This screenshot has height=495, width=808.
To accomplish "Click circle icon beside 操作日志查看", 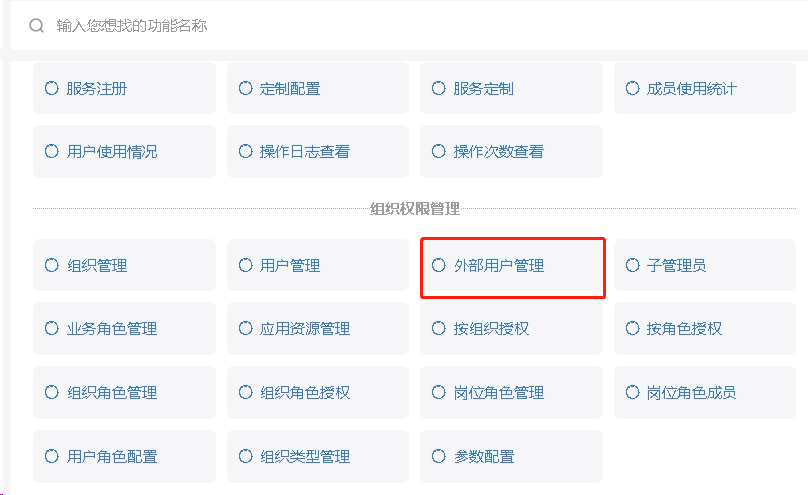I will tap(245, 151).
